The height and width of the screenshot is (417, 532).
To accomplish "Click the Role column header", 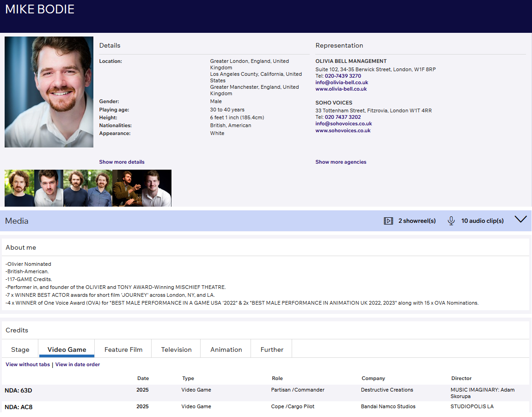I will [277, 378].
